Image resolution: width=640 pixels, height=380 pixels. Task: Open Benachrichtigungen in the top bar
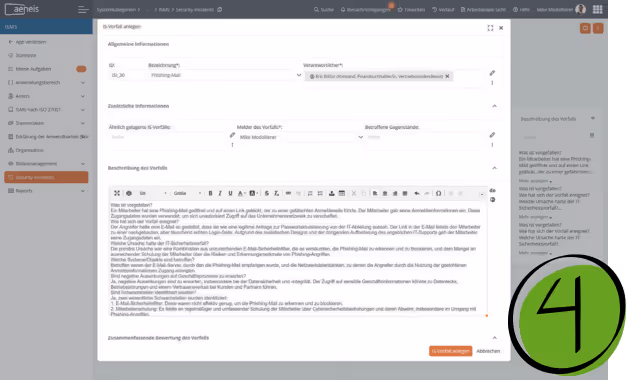click(x=365, y=9)
